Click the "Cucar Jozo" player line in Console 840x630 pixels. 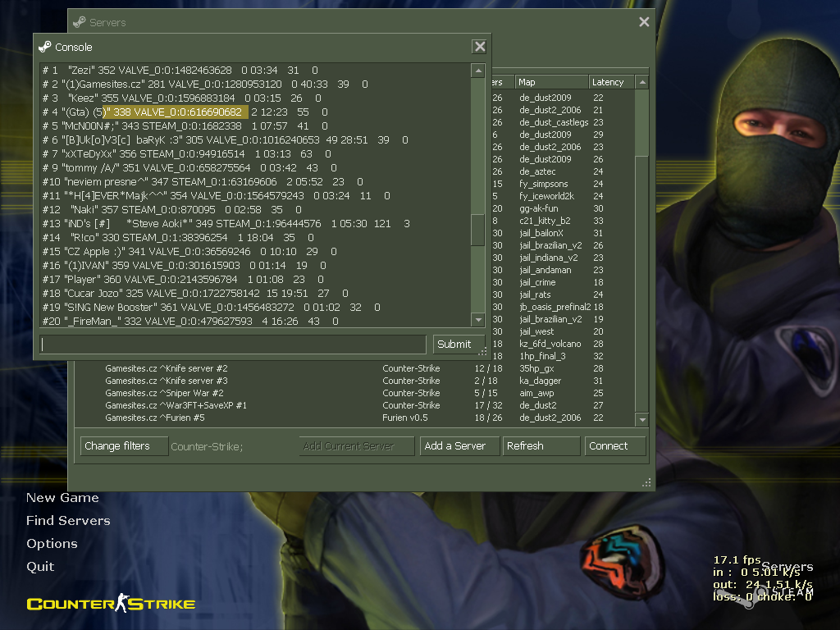[195, 293]
